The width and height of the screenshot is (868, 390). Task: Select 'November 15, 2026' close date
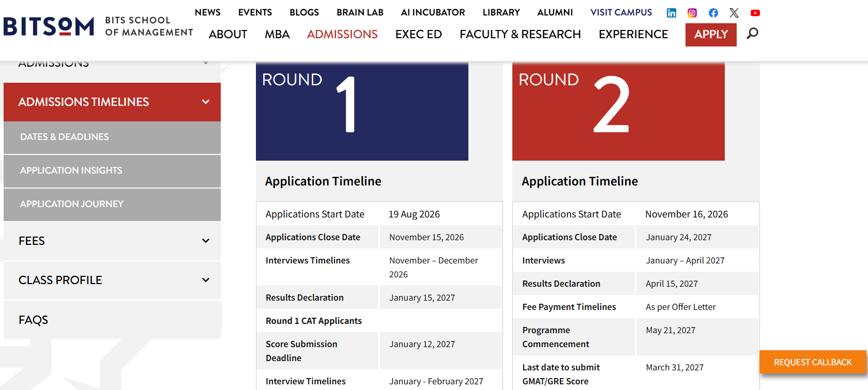[x=427, y=237]
